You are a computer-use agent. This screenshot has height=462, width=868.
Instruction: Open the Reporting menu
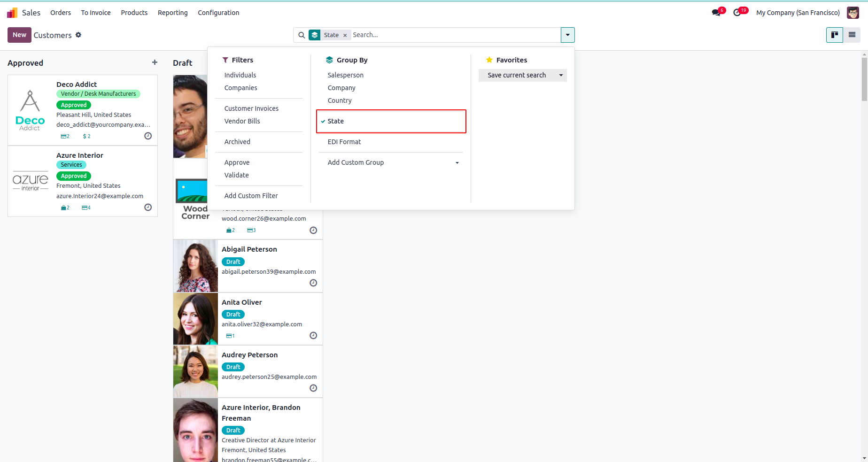click(x=172, y=13)
